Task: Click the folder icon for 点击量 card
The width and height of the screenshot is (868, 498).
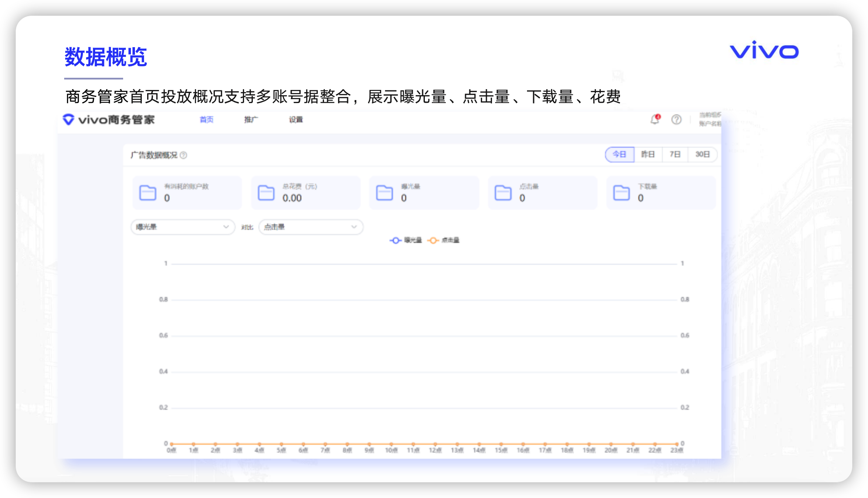Action: (x=503, y=193)
